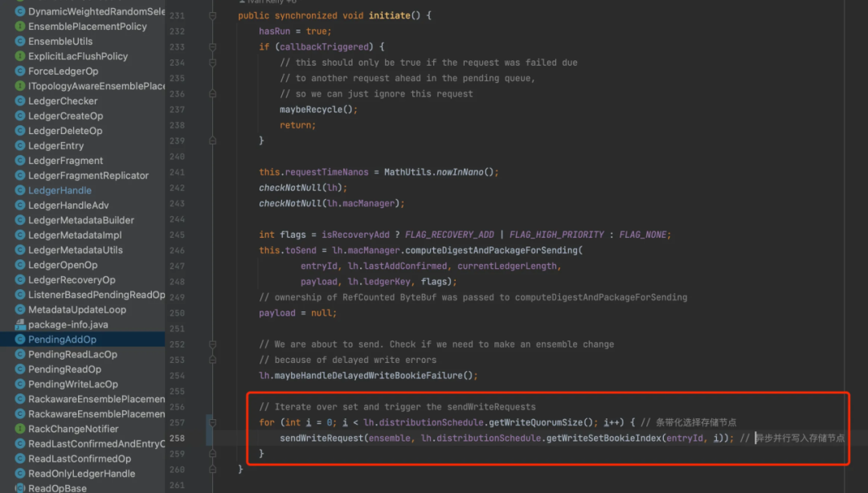
Task: Select LedgerOpenOp in the tree
Action: pyautogui.click(x=63, y=265)
